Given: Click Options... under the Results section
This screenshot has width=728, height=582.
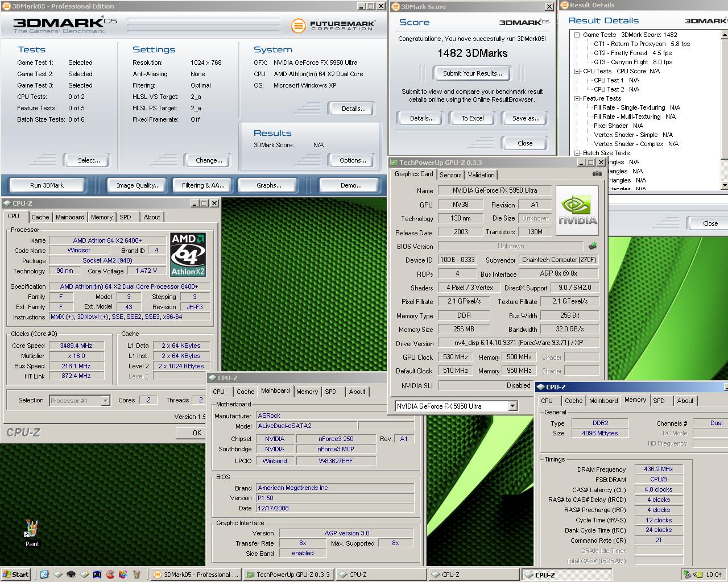Looking at the screenshot, I should (x=353, y=160).
